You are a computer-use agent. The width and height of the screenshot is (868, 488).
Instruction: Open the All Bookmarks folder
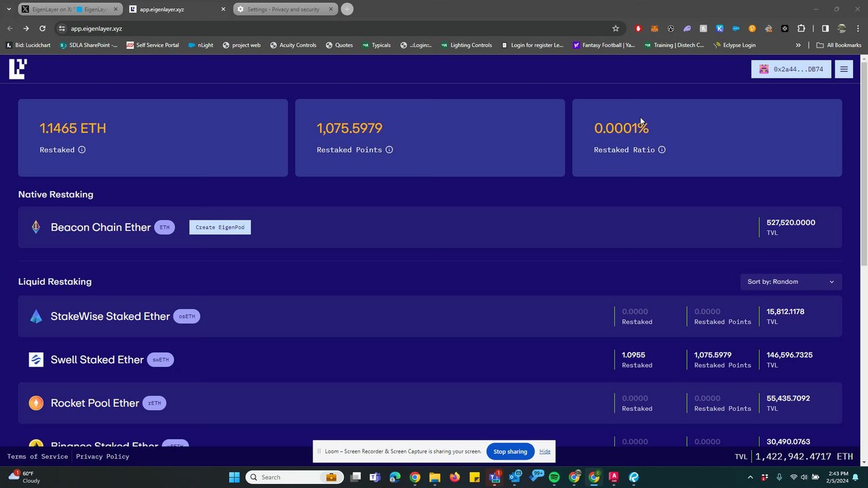click(x=839, y=45)
